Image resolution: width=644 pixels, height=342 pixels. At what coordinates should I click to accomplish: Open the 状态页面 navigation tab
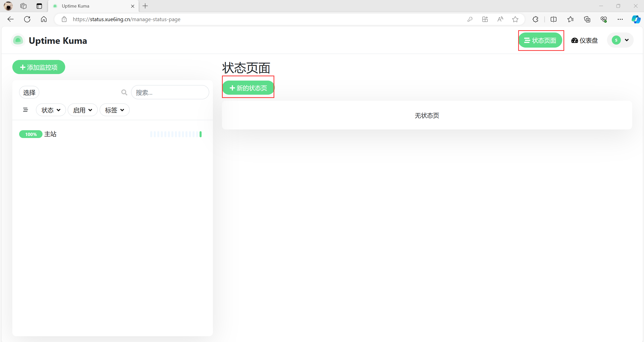(540, 40)
